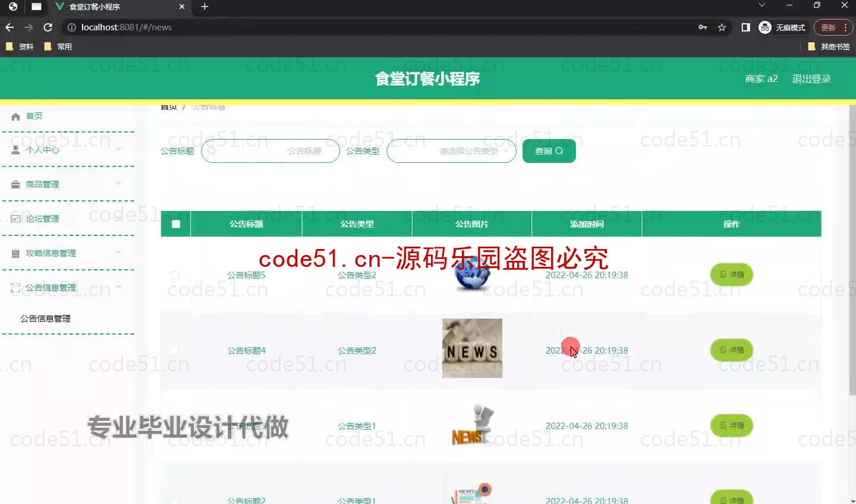Collapse the 公告信息管理 menu chevron
Screen dimensions: 856x504
point(118,286)
